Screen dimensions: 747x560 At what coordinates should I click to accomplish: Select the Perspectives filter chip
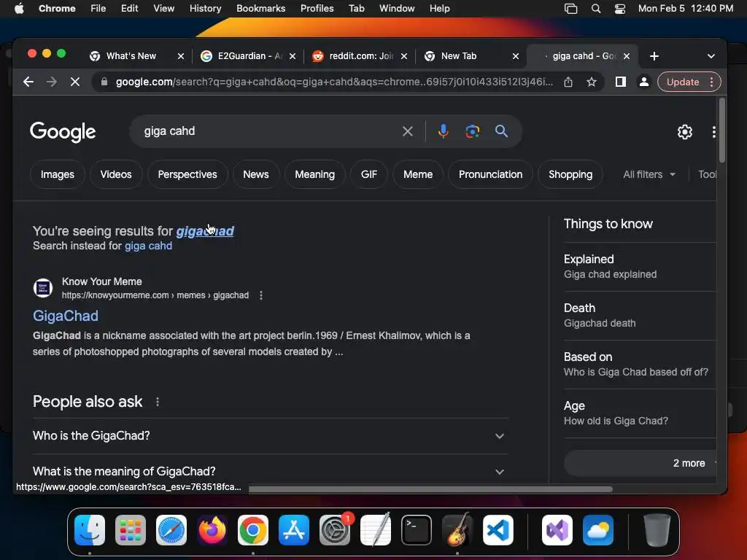click(x=187, y=175)
